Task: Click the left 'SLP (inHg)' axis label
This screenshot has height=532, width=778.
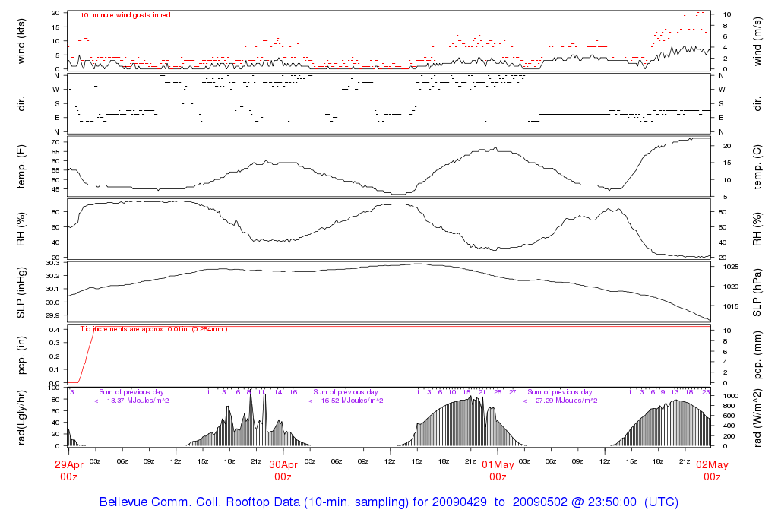Action: tap(21, 293)
